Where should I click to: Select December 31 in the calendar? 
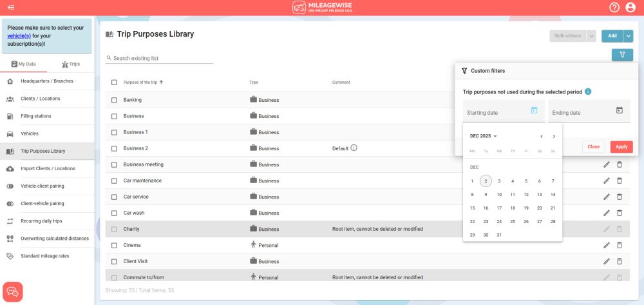tap(499, 235)
